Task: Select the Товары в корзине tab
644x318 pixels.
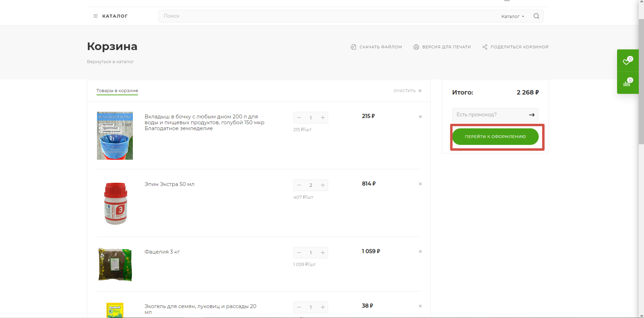Action: tap(117, 91)
